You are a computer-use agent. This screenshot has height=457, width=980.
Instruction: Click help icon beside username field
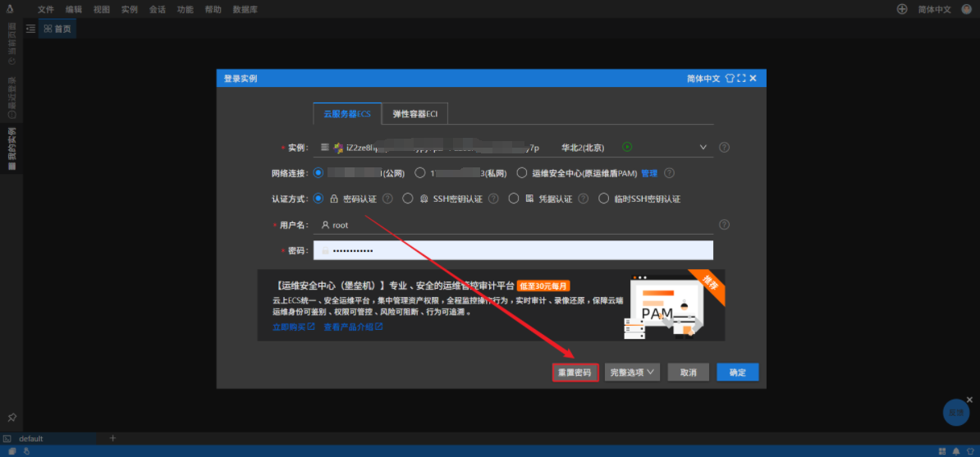(x=724, y=225)
